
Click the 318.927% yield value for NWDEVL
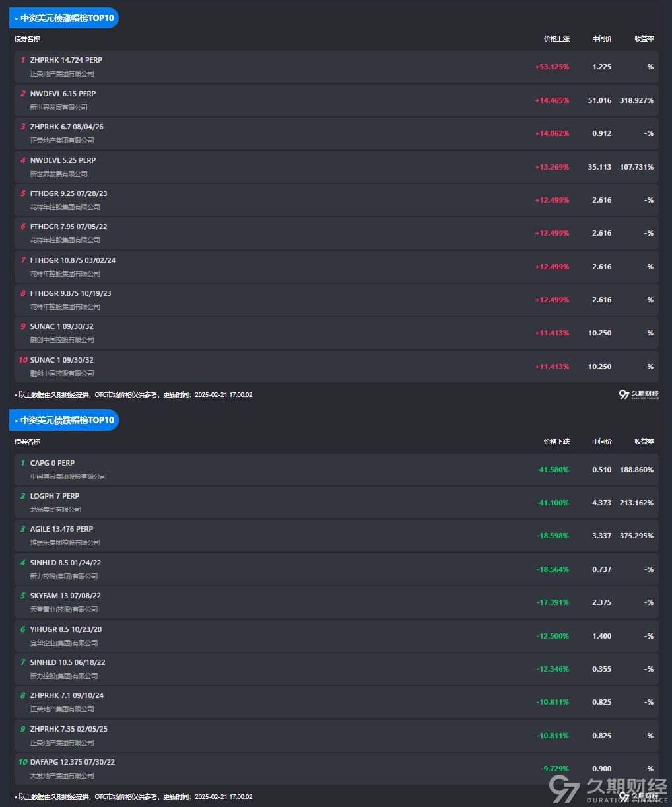point(636,100)
